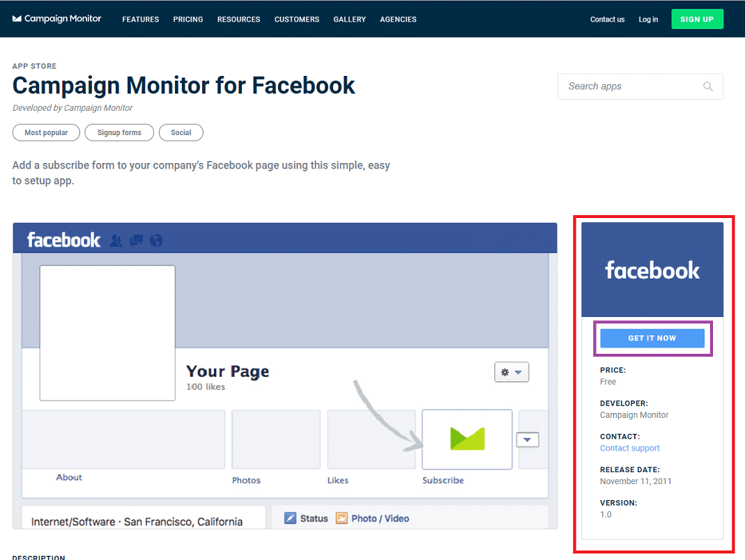Image resolution: width=745 pixels, height=560 pixels.
Task: Click the Free price value
Action: click(608, 382)
